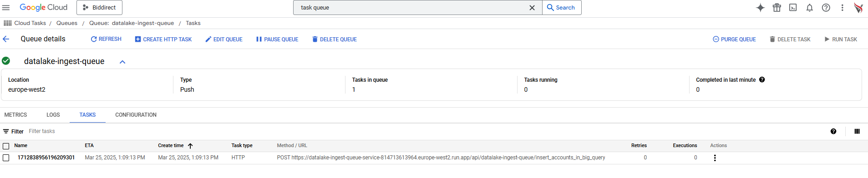
Task: Go back using the left arrow
Action: (x=6, y=39)
